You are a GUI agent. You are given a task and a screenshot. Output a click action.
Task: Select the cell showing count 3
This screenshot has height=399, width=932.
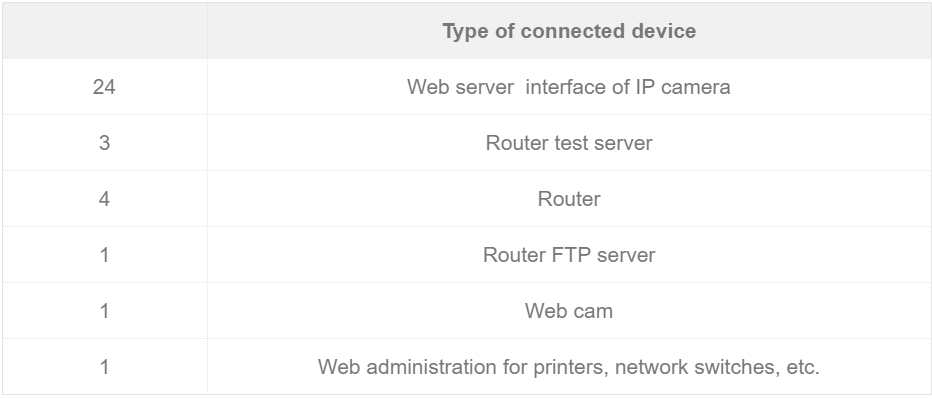point(105,143)
